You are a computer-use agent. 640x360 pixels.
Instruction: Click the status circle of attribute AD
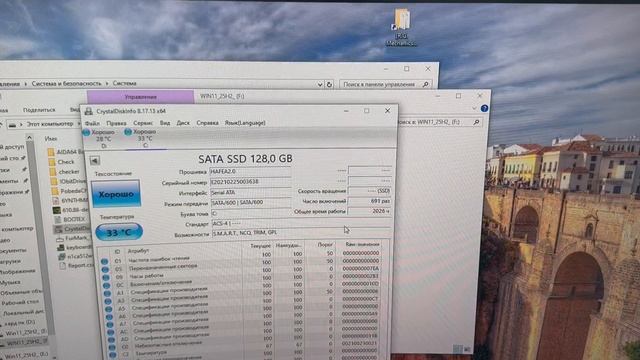[x=111, y=340]
